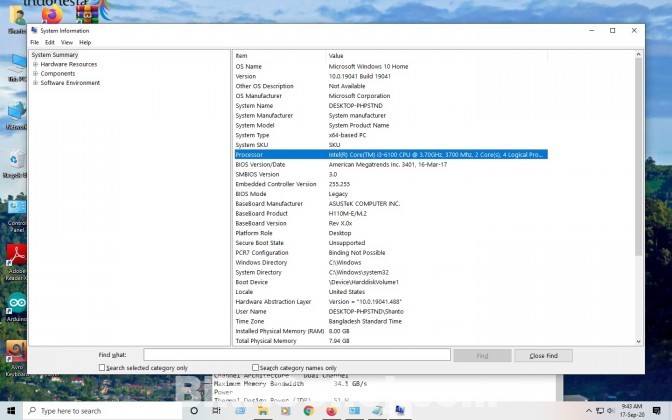Select the BaseBoard Product row
The image size is (672, 420).
coord(391,213)
